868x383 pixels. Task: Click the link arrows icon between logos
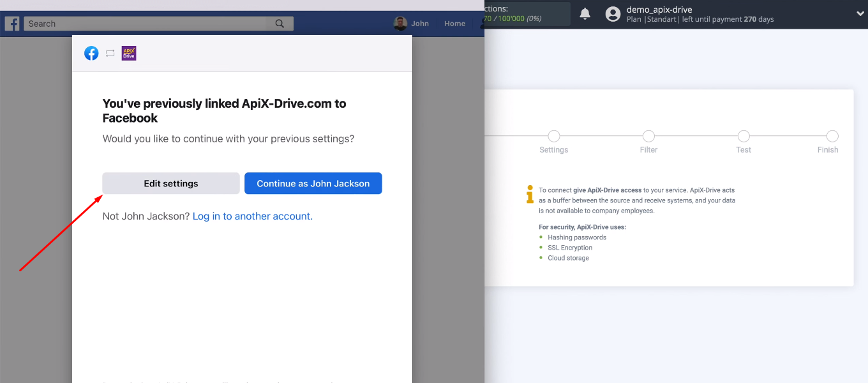point(110,54)
